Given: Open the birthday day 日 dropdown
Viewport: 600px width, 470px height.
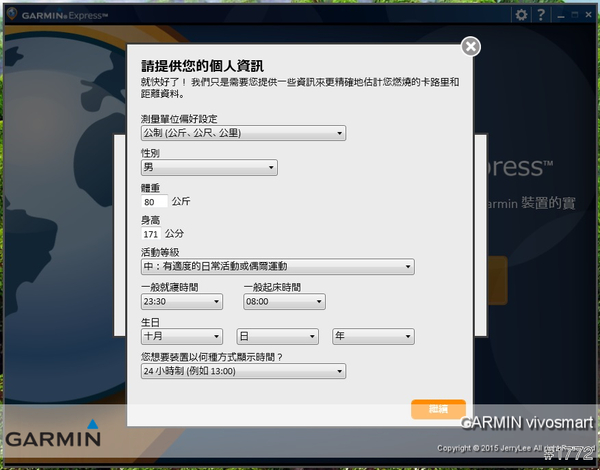Looking at the screenshot, I should 277,336.
